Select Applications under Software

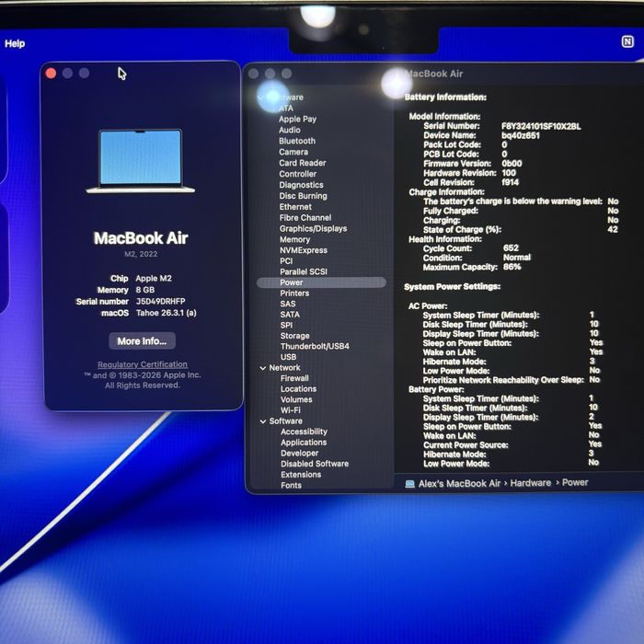304,443
